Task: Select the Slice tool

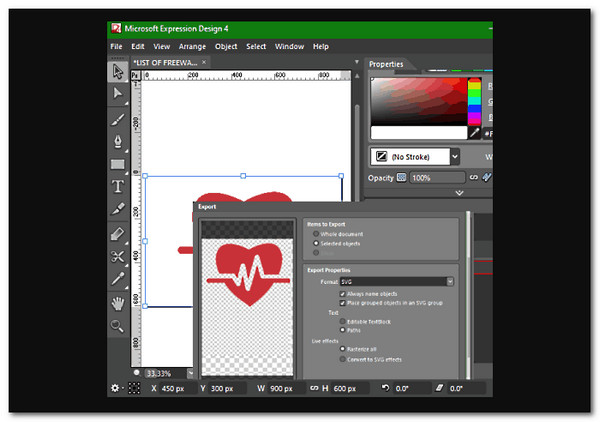Action: pos(117,209)
